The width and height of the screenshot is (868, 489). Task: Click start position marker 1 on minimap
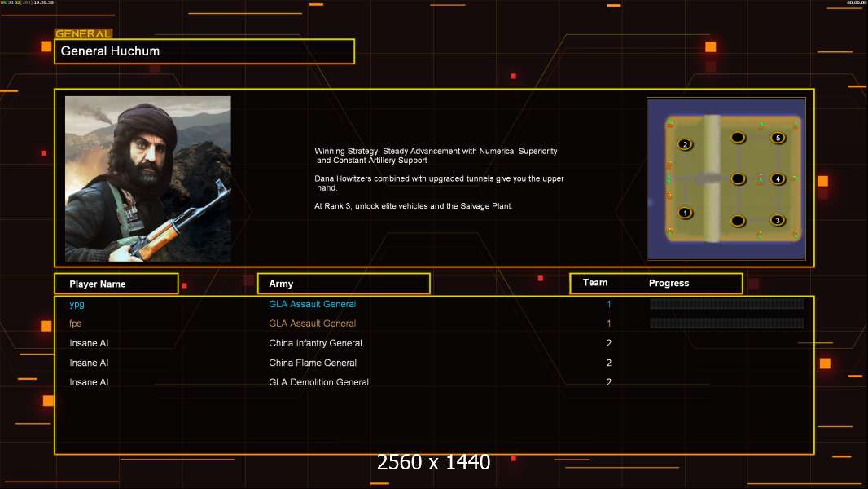pyautogui.click(x=686, y=213)
